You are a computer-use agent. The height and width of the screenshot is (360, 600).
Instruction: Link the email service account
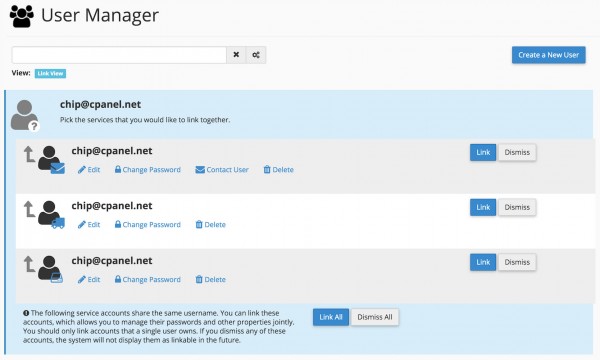(x=483, y=152)
